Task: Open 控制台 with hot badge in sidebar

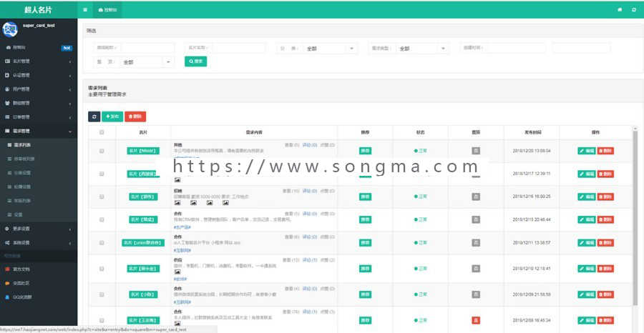Action: click(x=39, y=48)
